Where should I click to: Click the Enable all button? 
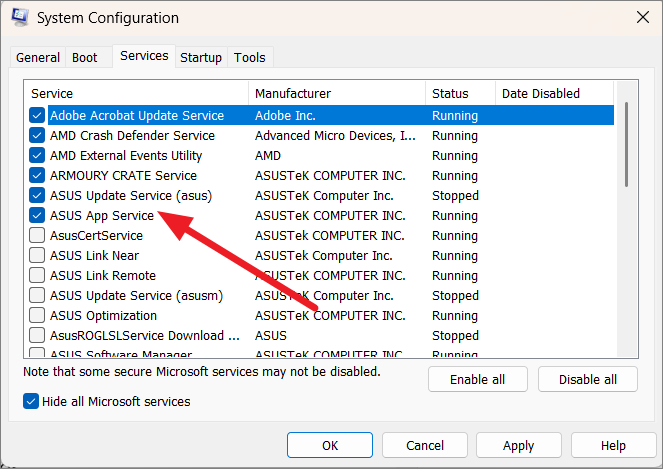pyautogui.click(x=478, y=379)
